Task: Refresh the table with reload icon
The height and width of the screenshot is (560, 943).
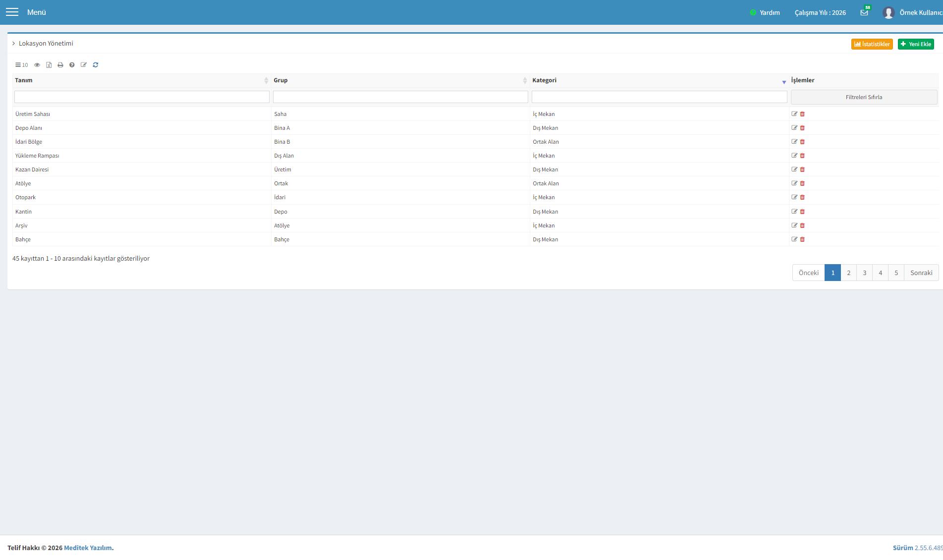Action: 96,65
